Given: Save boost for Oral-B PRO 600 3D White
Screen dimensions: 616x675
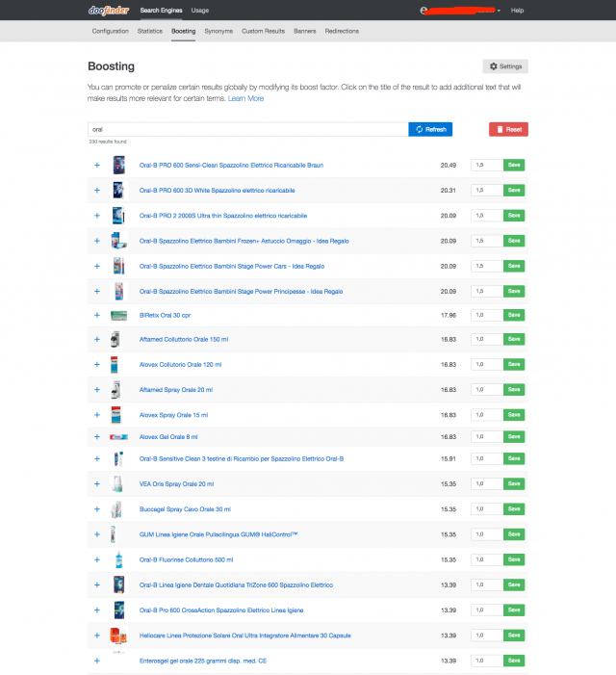Looking at the screenshot, I should point(514,191).
